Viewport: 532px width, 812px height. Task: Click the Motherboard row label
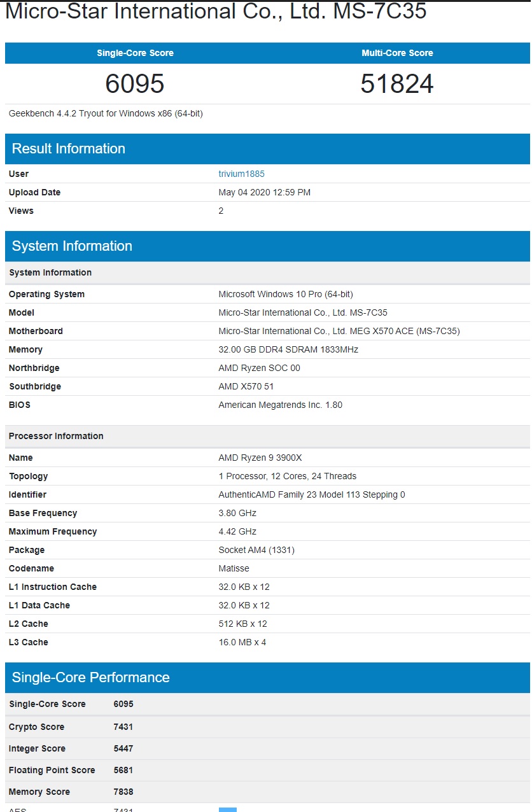[x=36, y=331]
